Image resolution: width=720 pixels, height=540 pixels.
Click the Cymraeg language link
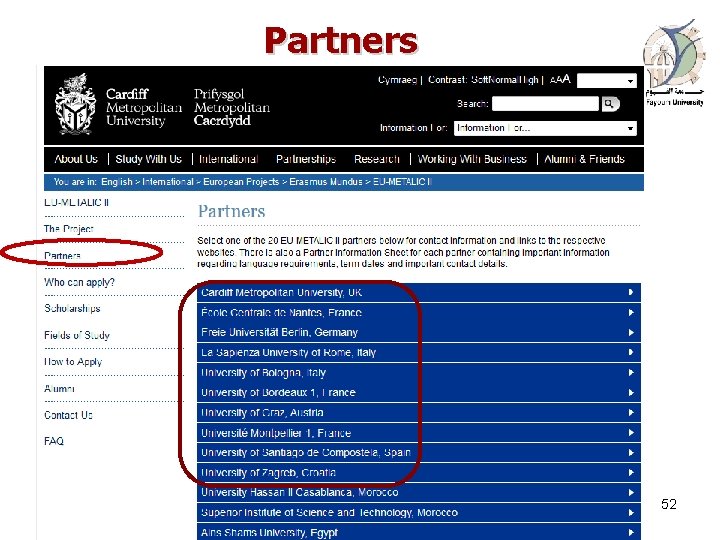397,80
